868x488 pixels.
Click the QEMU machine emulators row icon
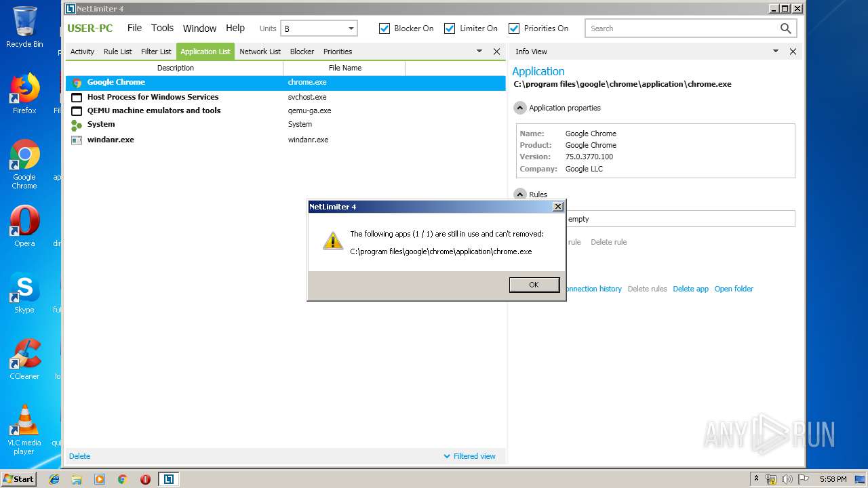pyautogui.click(x=77, y=110)
